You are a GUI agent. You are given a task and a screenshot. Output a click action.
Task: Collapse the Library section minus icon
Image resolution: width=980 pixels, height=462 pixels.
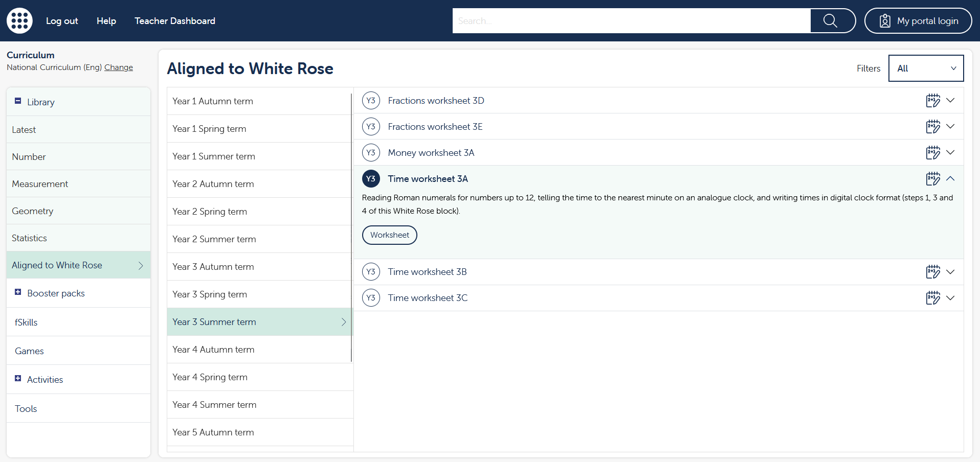[x=18, y=101]
